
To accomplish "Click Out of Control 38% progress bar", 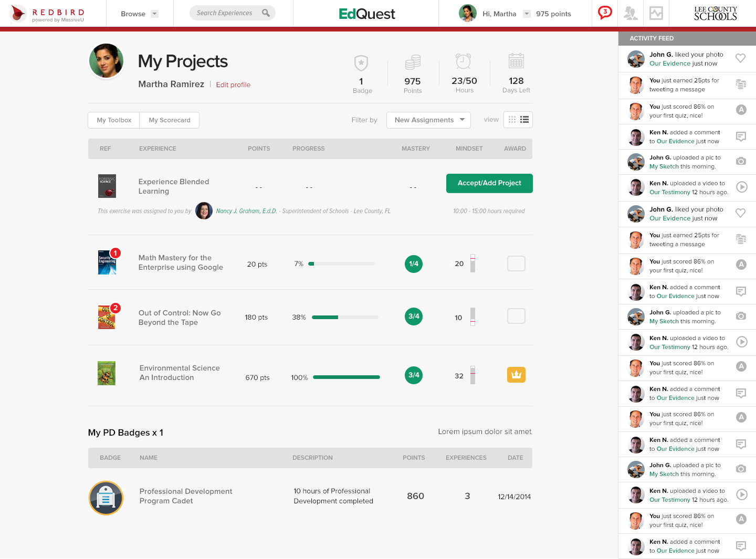I will click(345, 317).
